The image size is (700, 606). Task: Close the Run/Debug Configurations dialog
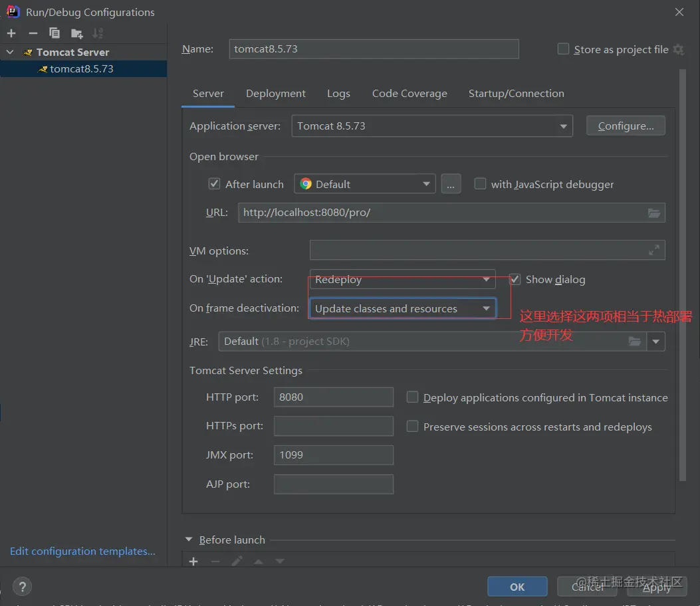click(x=679, y=12)
